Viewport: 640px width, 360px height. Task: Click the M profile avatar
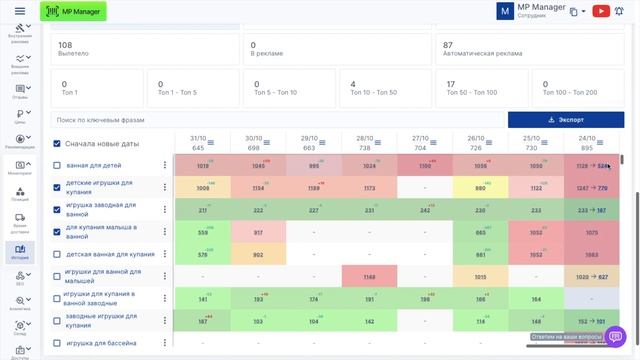[x=505, y=11]
